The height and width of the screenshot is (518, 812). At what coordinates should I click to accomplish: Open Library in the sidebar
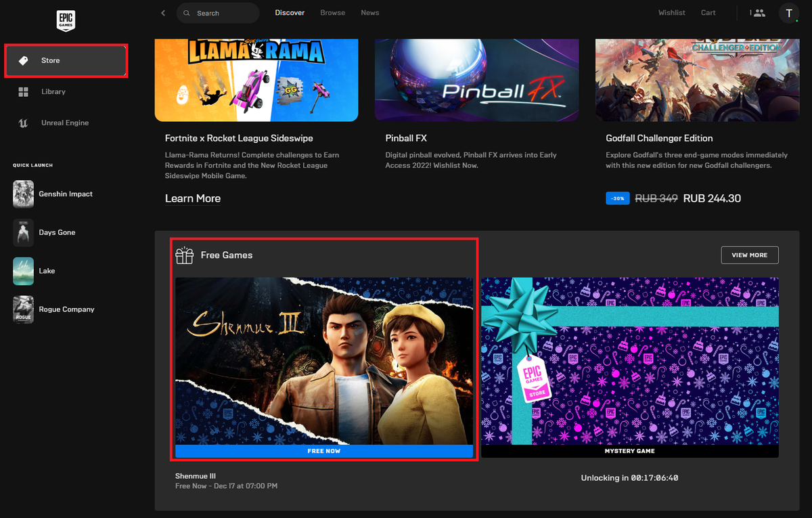click(x=66, y=92)
